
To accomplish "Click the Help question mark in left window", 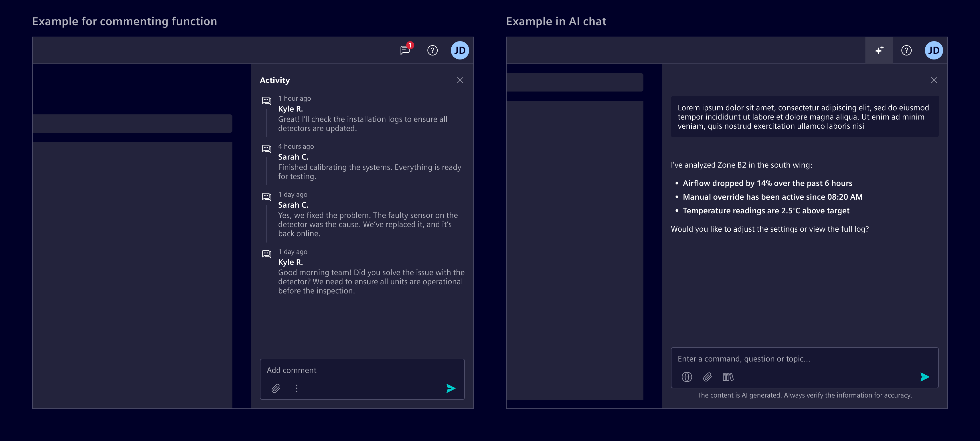I will click(x=432, y=50).
